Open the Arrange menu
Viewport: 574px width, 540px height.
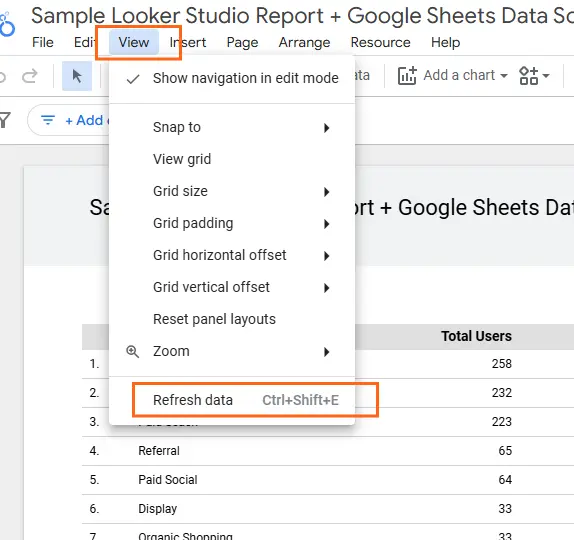304,42
